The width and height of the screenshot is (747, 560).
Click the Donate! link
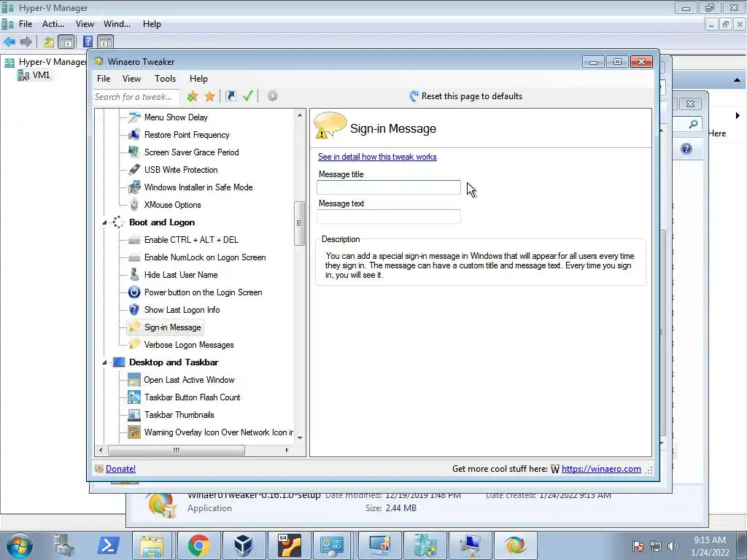tap(120, 469)
